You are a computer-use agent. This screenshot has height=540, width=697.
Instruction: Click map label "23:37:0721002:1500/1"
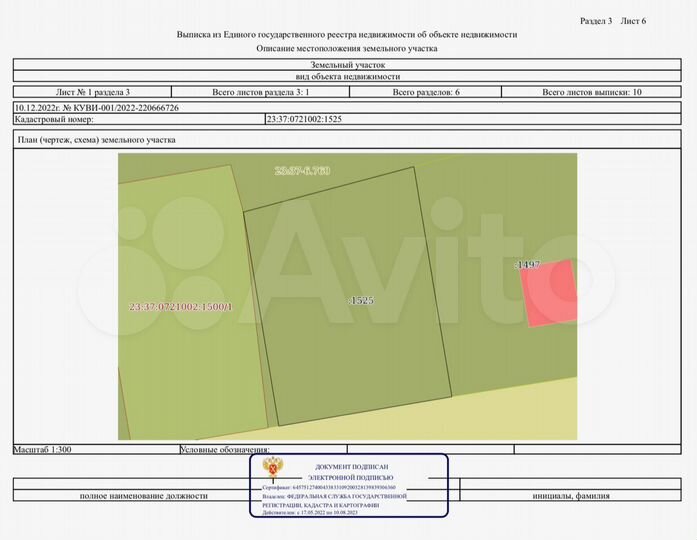tap(180, 307)
